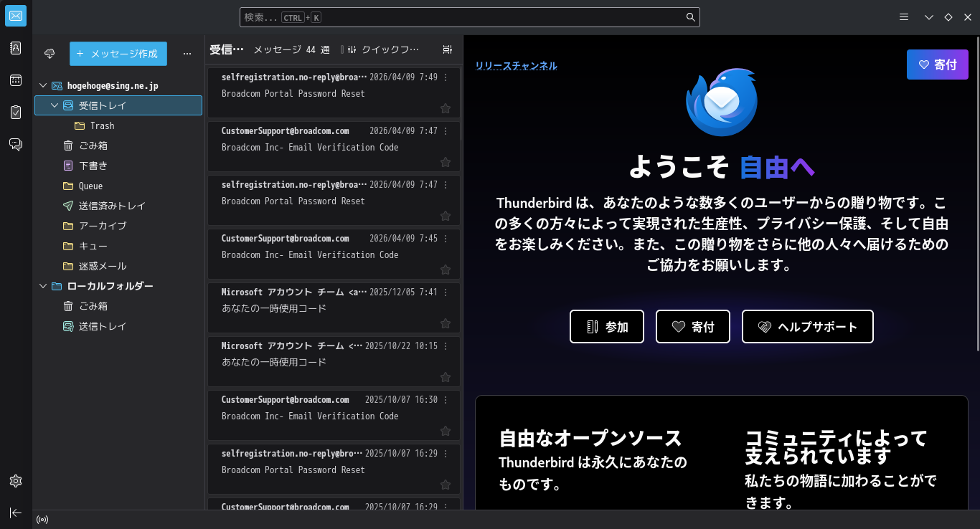Open row menu for the 2025/10/07 16:30 email
Screen dimensions: 980x529
click(x=446, y=400)
